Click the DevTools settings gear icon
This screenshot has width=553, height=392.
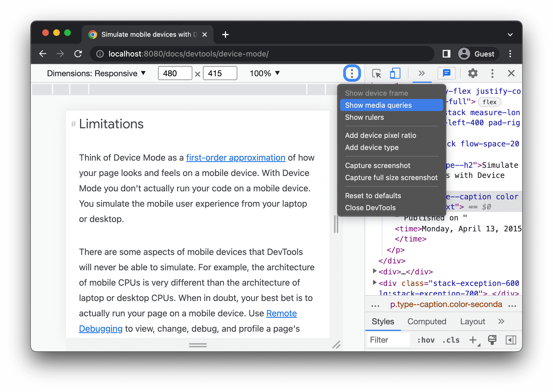(x=472, y=73)
